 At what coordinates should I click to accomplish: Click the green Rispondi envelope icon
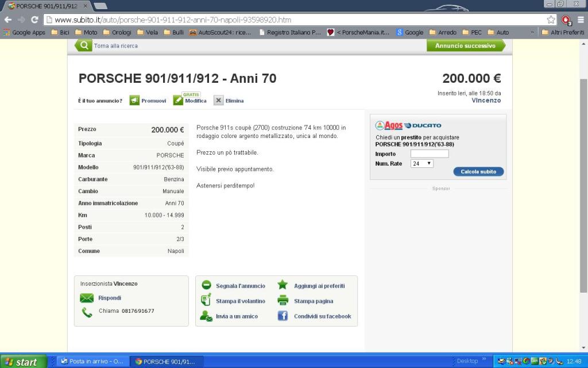tap(87, 298)
